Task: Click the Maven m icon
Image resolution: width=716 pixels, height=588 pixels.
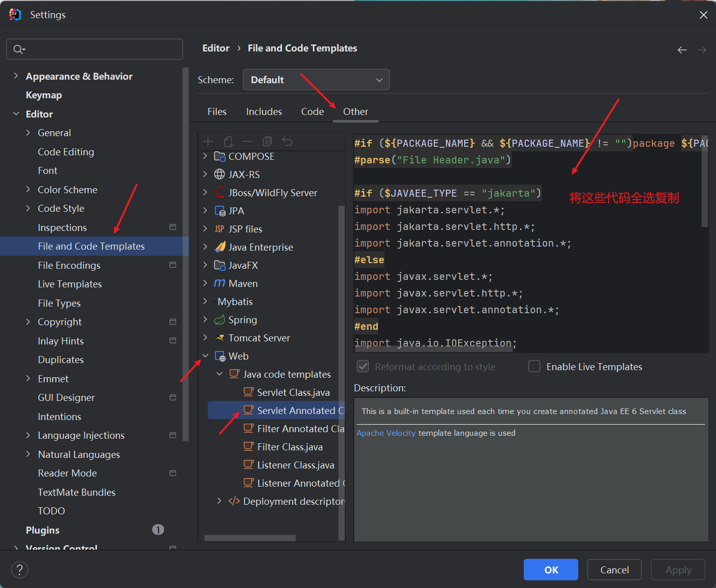Action: coord(219,283)
